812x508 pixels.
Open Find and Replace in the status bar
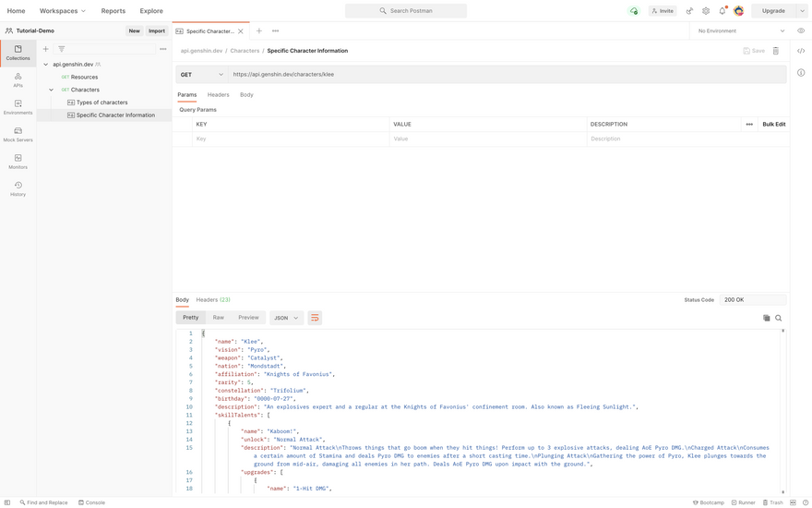click(x=43, y=502)
